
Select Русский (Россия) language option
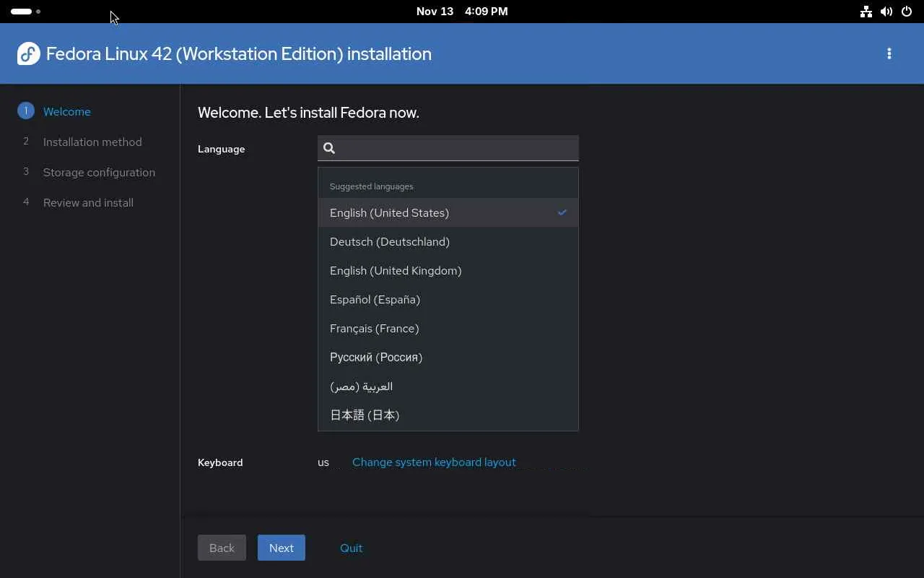pyautogui.click(x=448, y=357)
